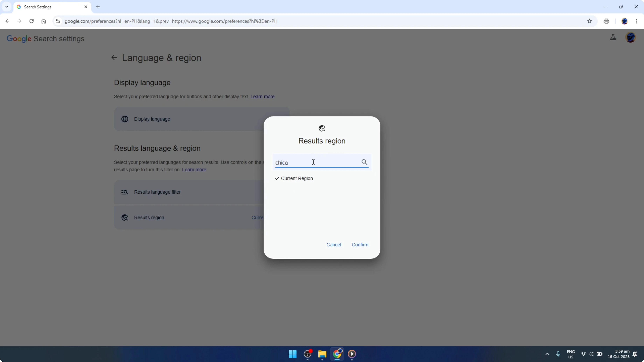Click the Confirm button
644x362 pixels.
coord(360,245)
